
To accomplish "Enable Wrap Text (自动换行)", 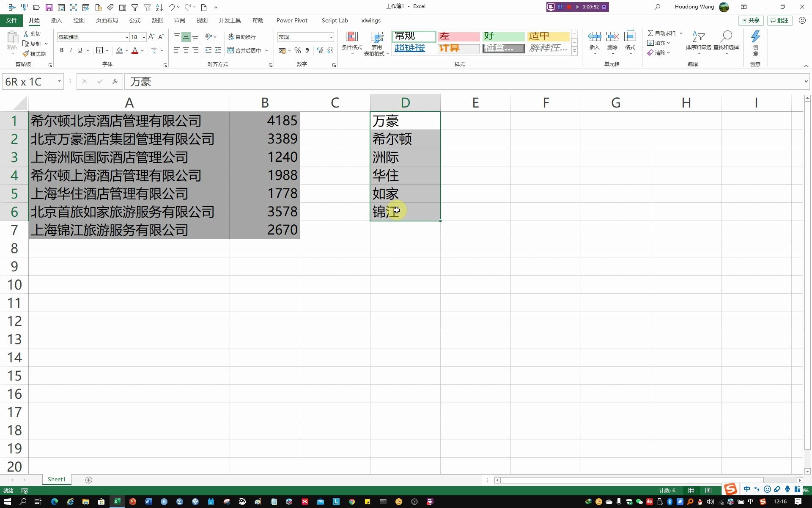I will coord(242,37).
